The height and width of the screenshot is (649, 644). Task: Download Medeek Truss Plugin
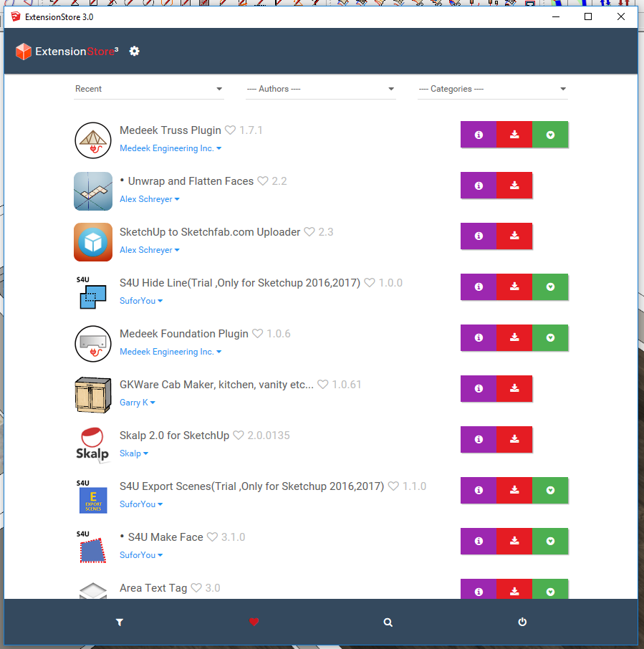click(x=514, y=135)
